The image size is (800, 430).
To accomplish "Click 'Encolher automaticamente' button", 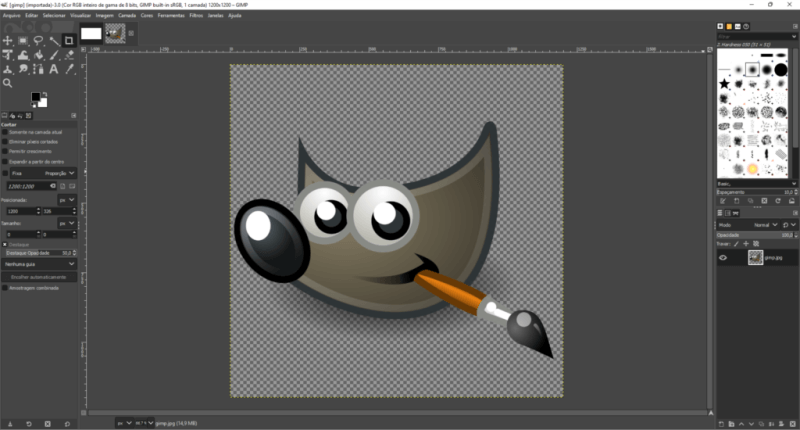I will coord(39,277).
